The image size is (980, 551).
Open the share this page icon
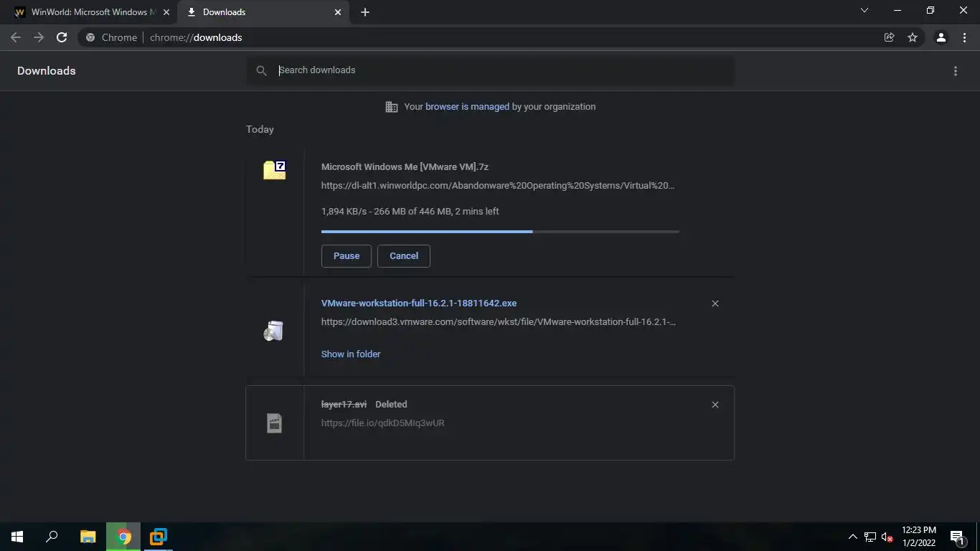[890, 37]
